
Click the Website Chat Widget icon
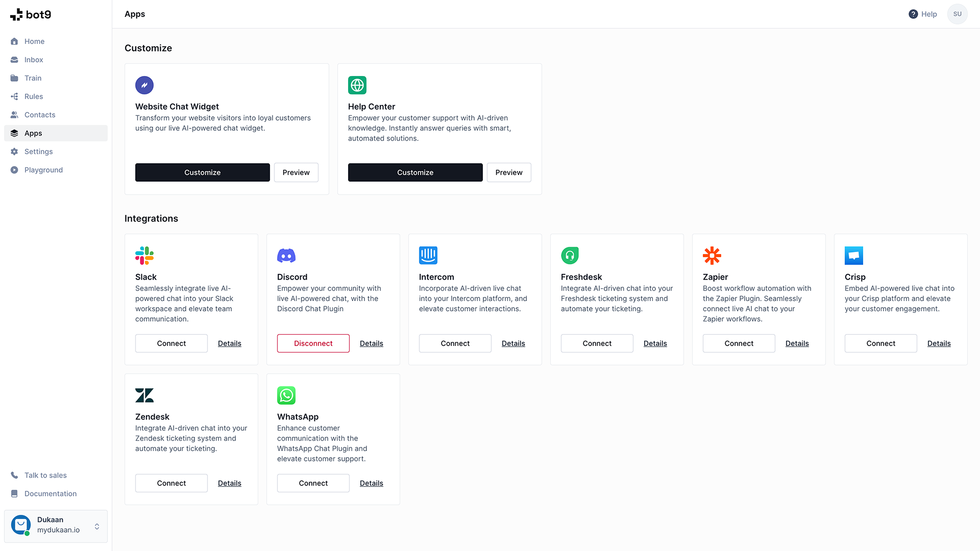click(144, 85)
